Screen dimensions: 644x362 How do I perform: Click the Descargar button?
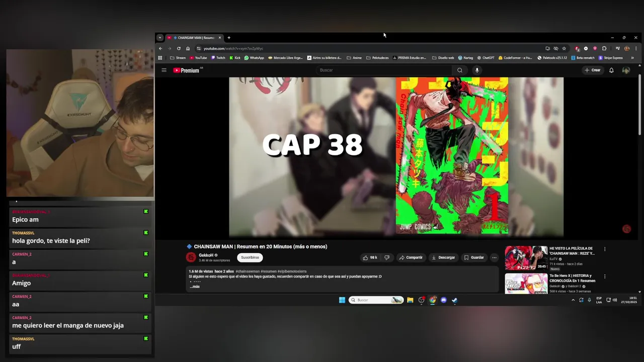click(x=443, y=257)
